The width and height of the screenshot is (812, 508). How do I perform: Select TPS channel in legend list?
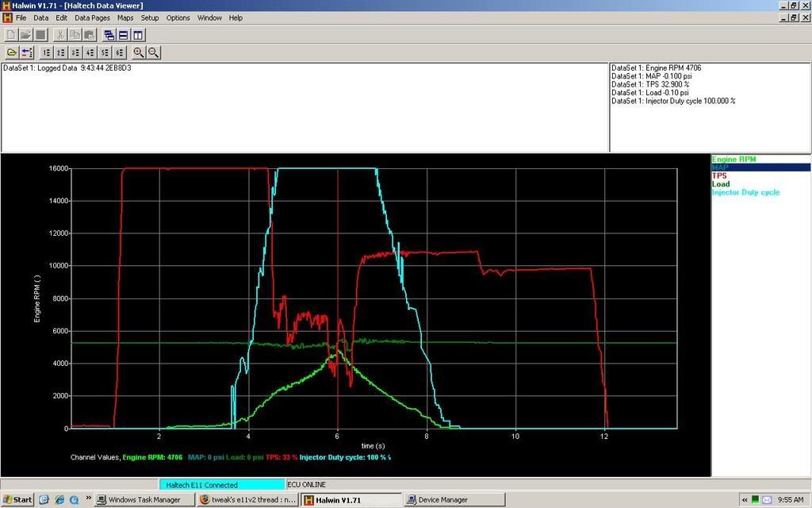pyautogui.click(x=719, y=176)
